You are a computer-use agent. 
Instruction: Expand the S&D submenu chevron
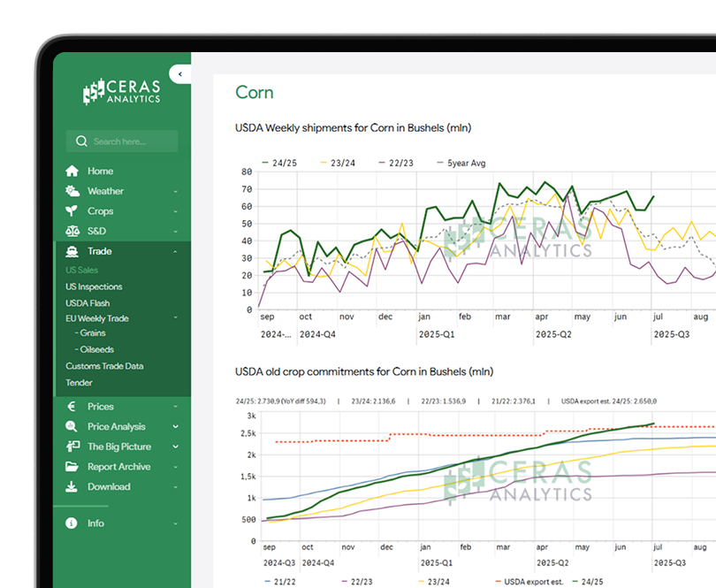(175, 232)
